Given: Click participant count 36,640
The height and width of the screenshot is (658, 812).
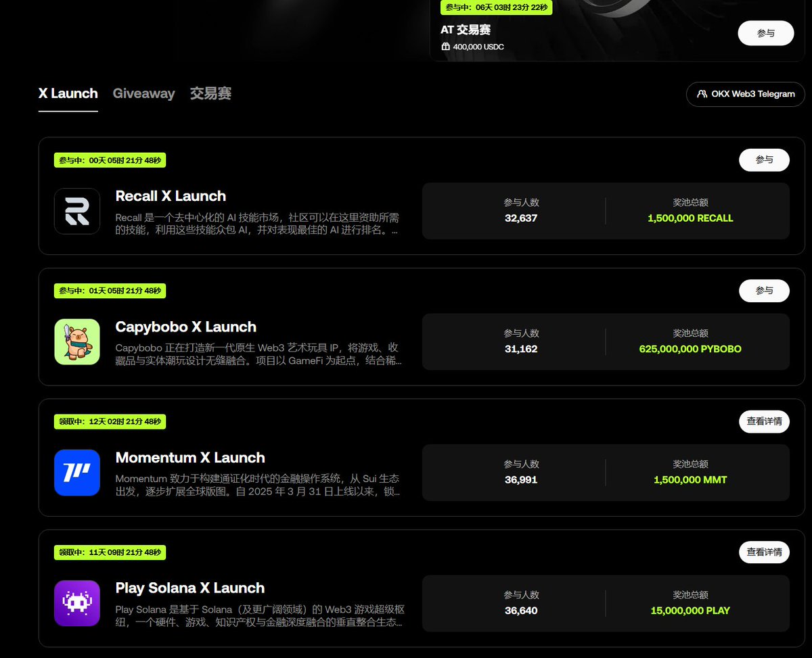Looking at the screenshot, I should pos(521,610).
